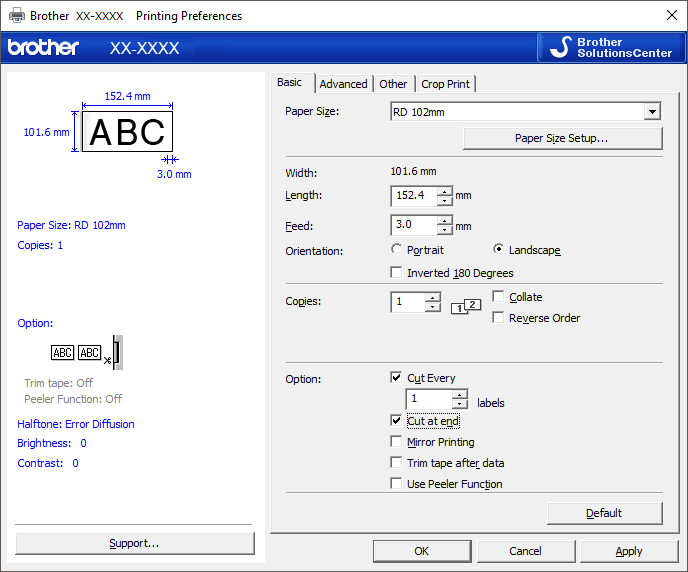Confirm with the OK button
This screenshot has width=688, height=572.
pos(422,551)
